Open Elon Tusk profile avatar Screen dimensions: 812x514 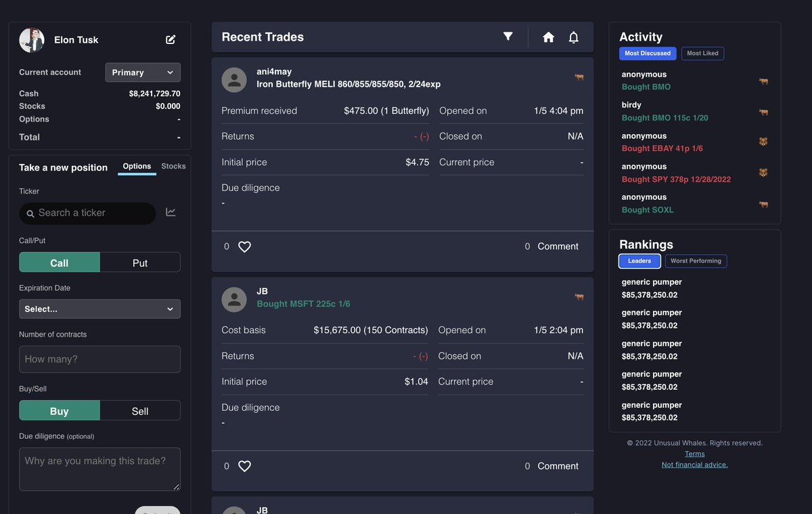[x=32, y=40]
